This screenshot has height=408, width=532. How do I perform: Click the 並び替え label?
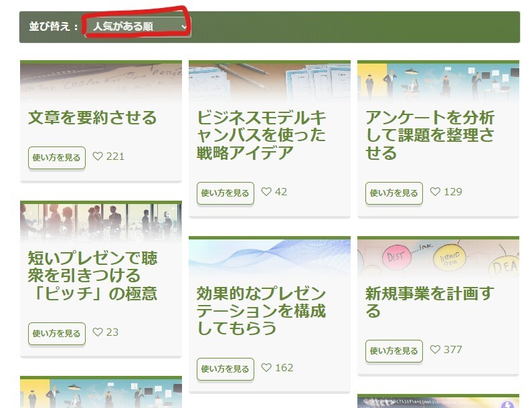pyautogui.click(x=54, y=27)
